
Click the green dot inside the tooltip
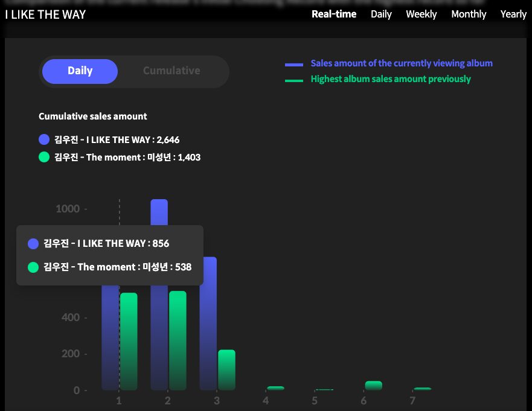[x=33, y=267]
